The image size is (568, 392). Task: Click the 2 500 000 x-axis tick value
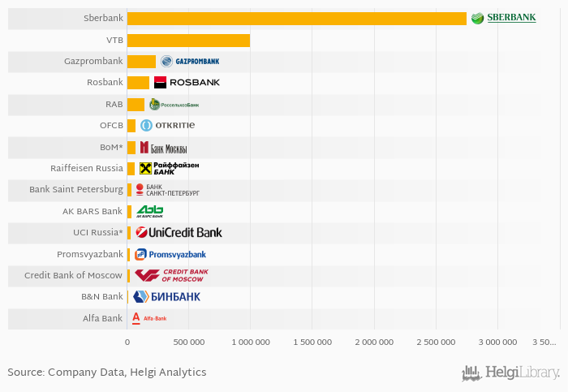pyautogui.click(x=437, y=342)
